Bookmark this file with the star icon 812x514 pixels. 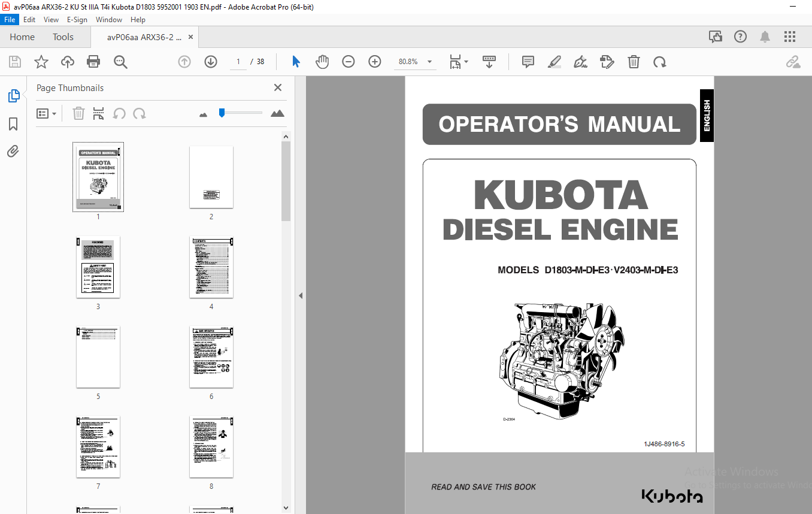tap(41, 62)
